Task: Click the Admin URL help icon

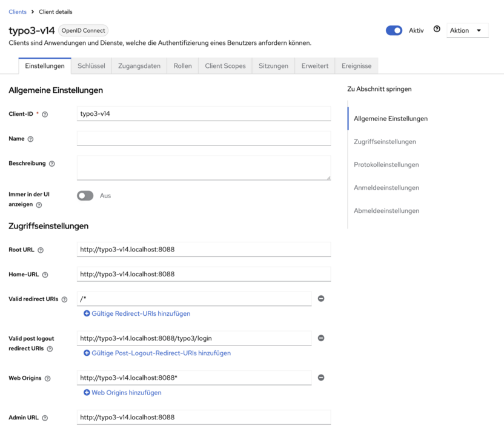Action: (45, 418)
